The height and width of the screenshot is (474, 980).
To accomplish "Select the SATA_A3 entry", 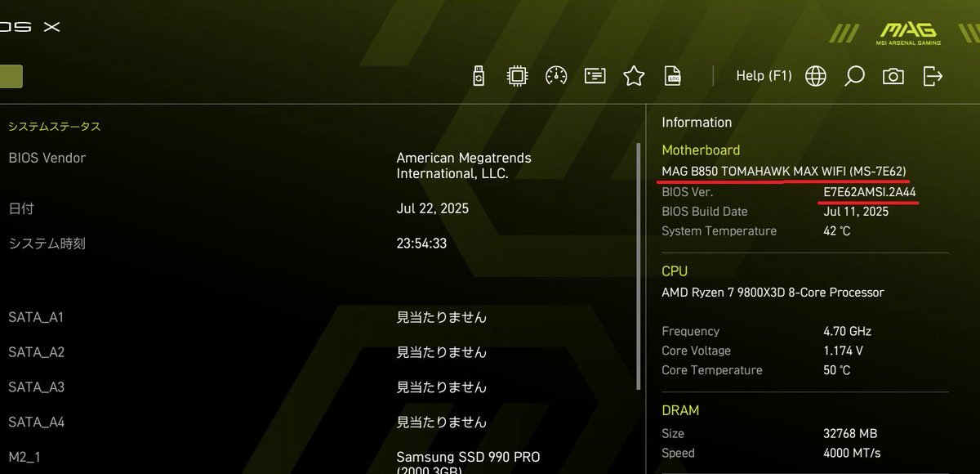I will point(318,387).
